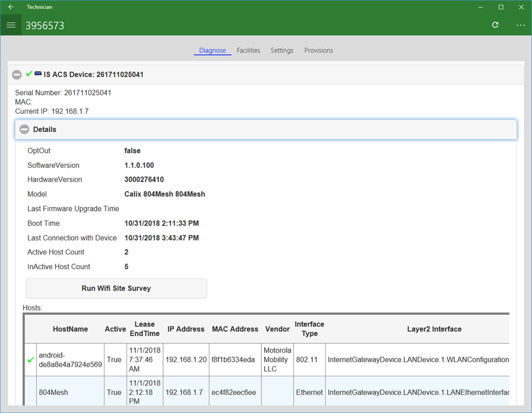
Task: Switch to the Diagnose tab
Action: [x=212, y=50]
